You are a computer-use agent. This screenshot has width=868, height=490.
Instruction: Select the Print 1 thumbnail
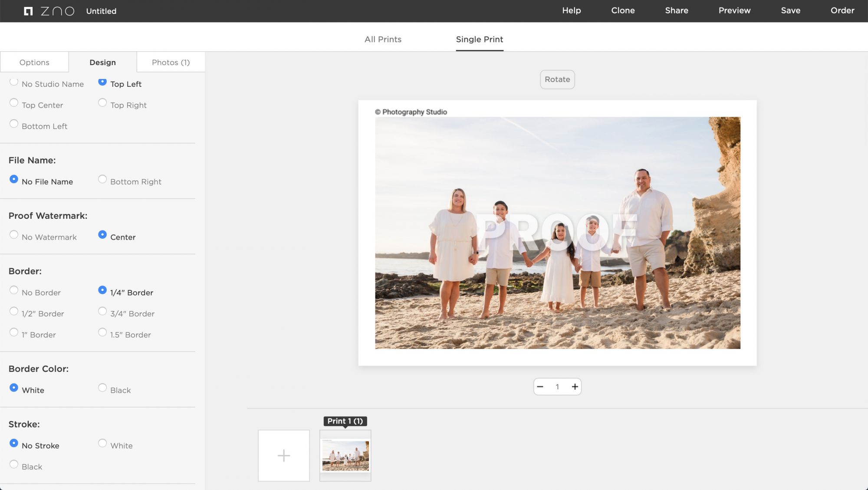click(x=345, y=455)
